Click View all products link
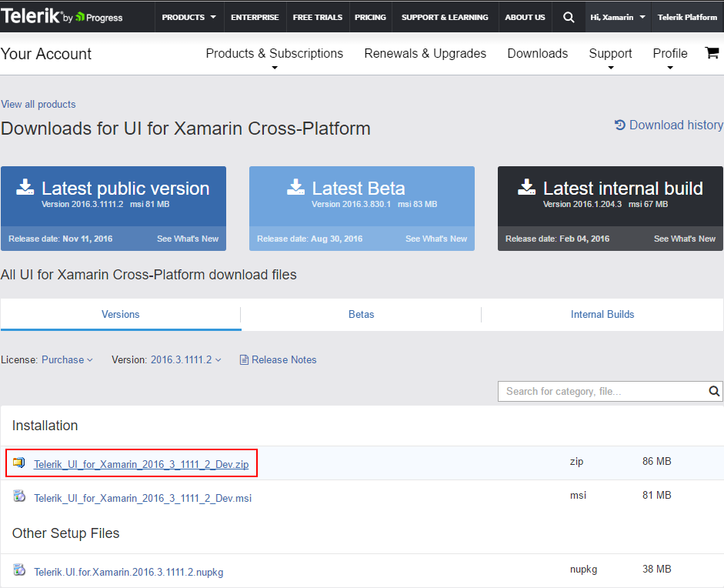Screen dimensions: 724x588 point(38,105)
